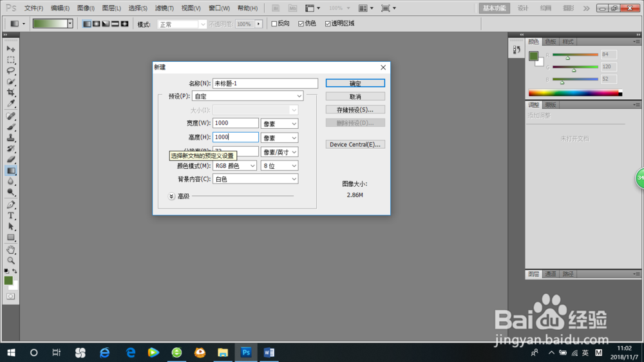Switch to the 色板 tab
Image resolution: width=644 pixels, height=362 pixels.
coord(551,42)
